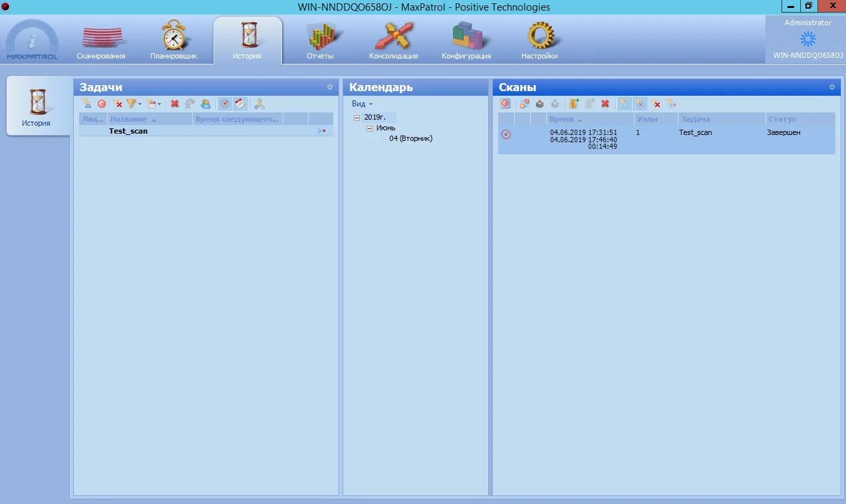
Task: Open the funnel filter dropdown arrow in Задачи
Action: pyautogui.click(x=140, y=104)
